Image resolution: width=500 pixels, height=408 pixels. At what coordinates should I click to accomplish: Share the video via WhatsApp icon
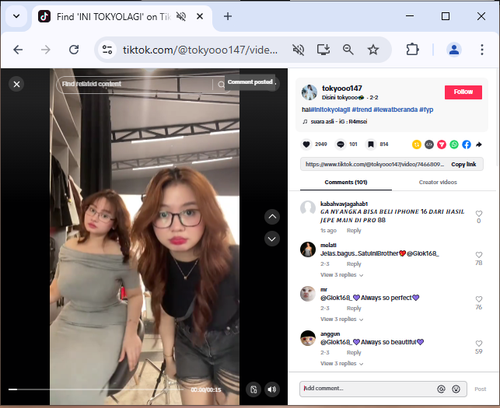tap(454, 144)
